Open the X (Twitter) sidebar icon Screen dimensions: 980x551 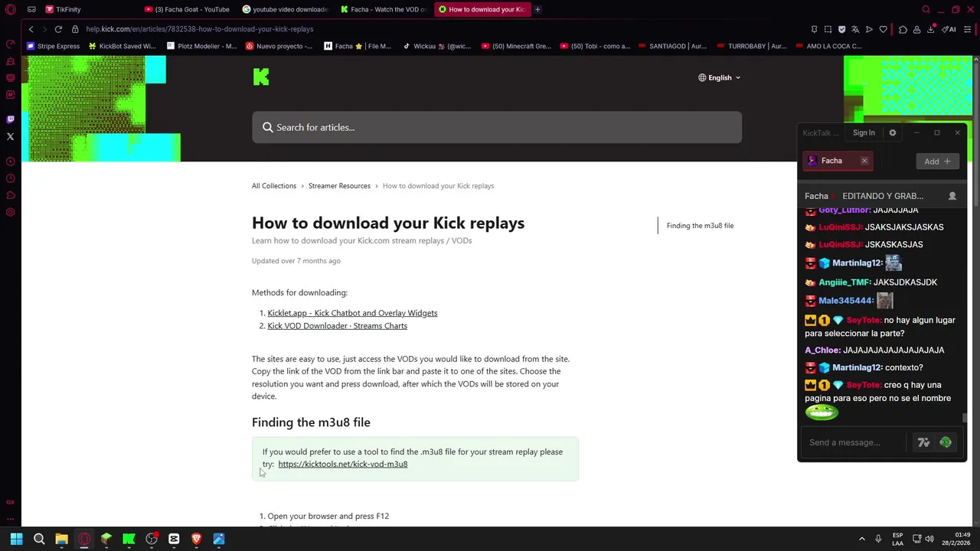10,136
